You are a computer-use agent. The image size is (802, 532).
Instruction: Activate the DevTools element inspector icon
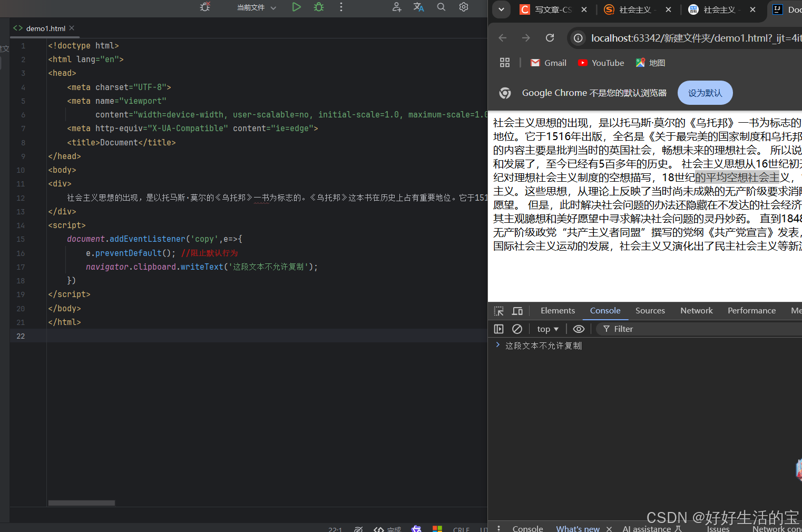pyautogui.click(x=498, y=311)
